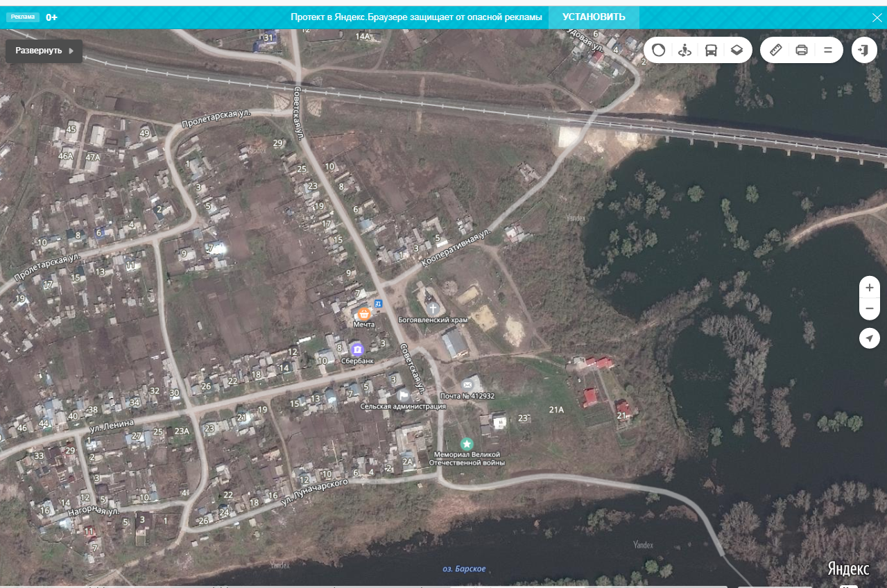Screen dimensions: 887x588
Task: Open the more options menu icon
Action: pos(827,50)
